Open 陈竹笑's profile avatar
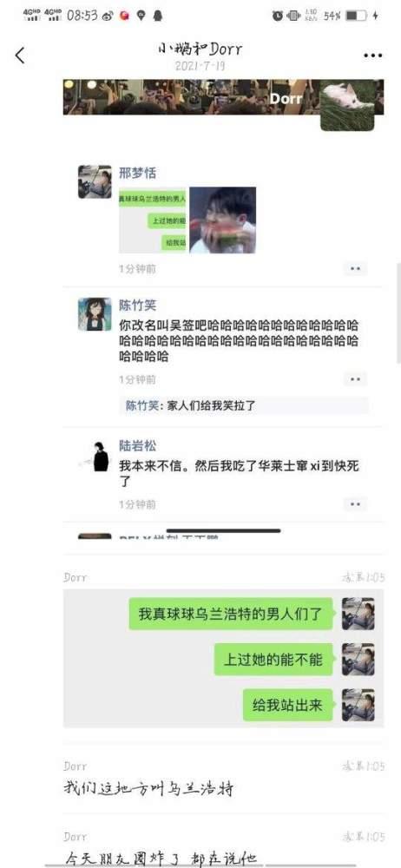This screenshot has height=868, width=401. click(94, 314)
